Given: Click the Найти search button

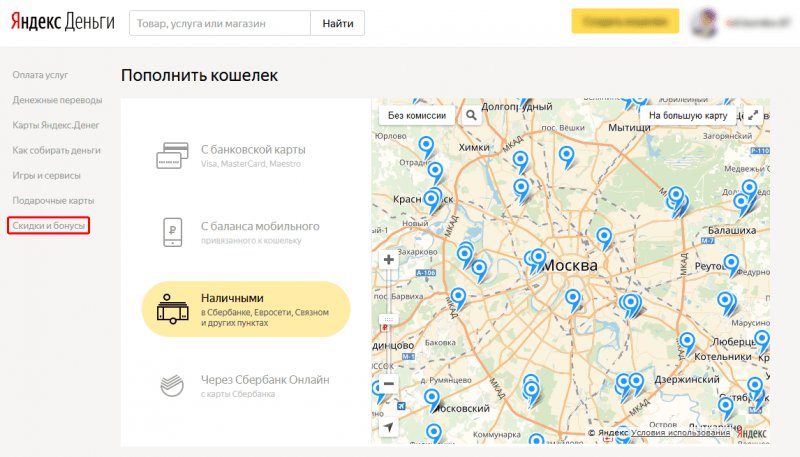Looking at the screenshot, I should coord(338,23).
